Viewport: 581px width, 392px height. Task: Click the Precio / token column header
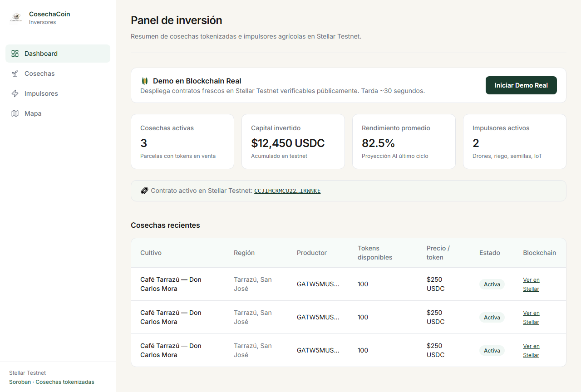pos(438,253)
